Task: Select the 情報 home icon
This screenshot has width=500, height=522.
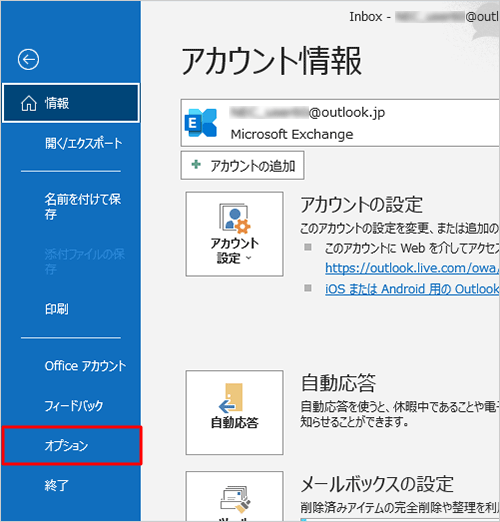Action: click(29, 103)
